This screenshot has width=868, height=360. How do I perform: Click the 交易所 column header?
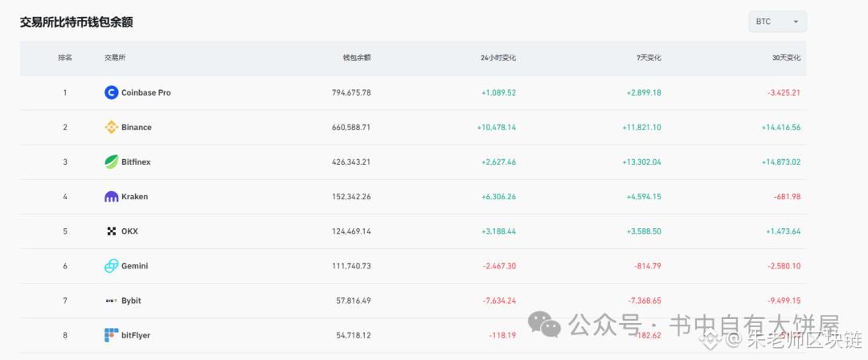[x=114, y=58]
